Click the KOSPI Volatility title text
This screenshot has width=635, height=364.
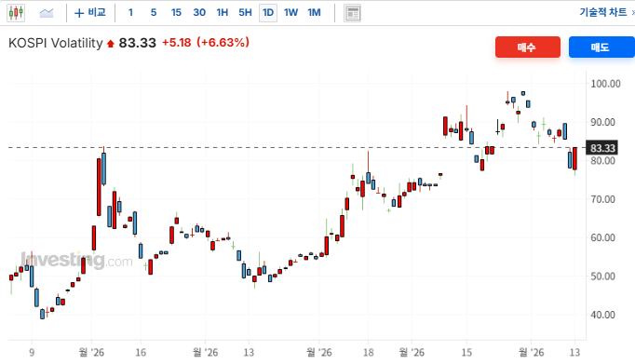(56, 43)
